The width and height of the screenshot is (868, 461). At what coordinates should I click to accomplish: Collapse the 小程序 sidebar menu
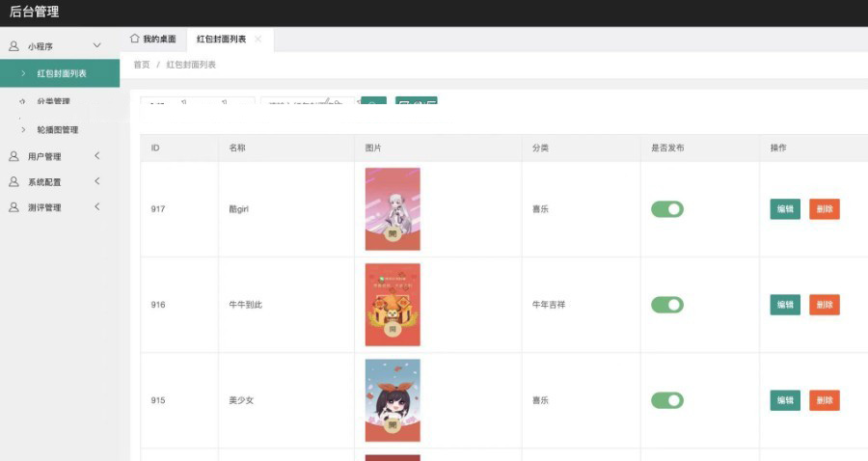(x=96, y=46)
